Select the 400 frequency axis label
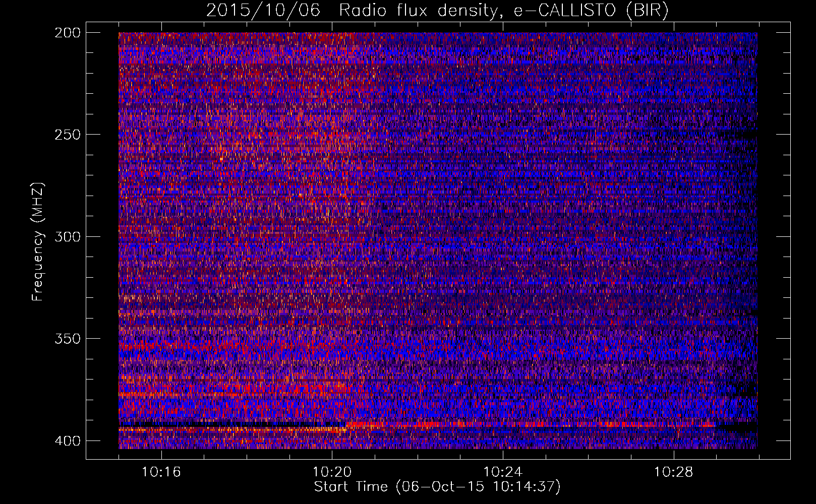816x504 pixels. (67, 441)
